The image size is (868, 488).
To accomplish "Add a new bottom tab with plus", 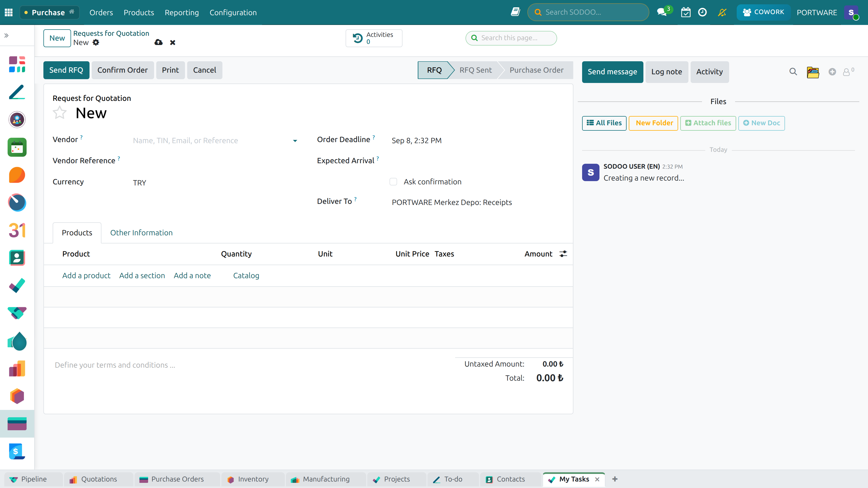I will [x=615, y=479].
